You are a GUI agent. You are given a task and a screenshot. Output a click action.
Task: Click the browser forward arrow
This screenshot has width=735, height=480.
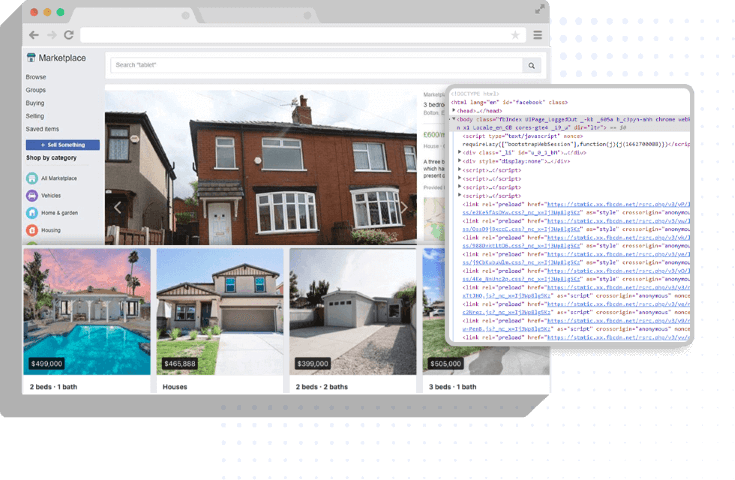(52, 35)
